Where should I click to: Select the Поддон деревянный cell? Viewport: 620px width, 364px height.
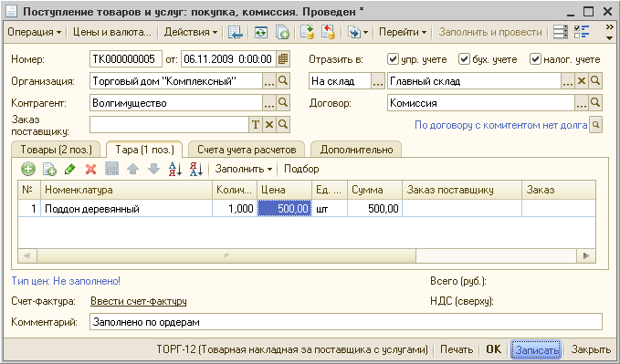[x=126, y=208]
